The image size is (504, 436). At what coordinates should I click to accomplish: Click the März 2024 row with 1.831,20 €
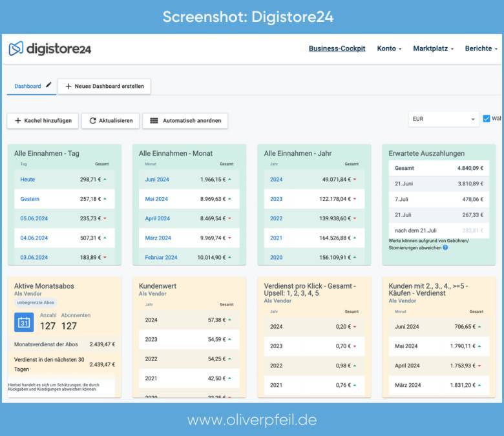tap(439, 385)
